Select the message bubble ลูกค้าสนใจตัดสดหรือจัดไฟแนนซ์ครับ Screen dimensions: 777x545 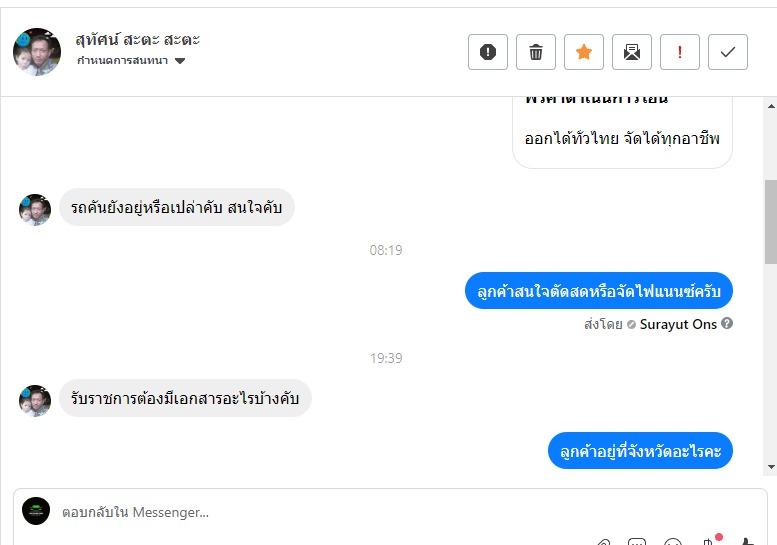pos(599,291)
